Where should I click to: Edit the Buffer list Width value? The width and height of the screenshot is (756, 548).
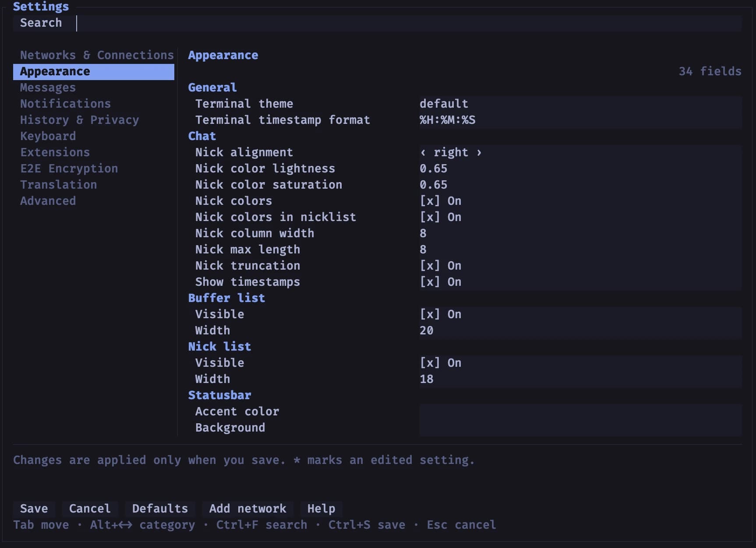tap(580, 330)
